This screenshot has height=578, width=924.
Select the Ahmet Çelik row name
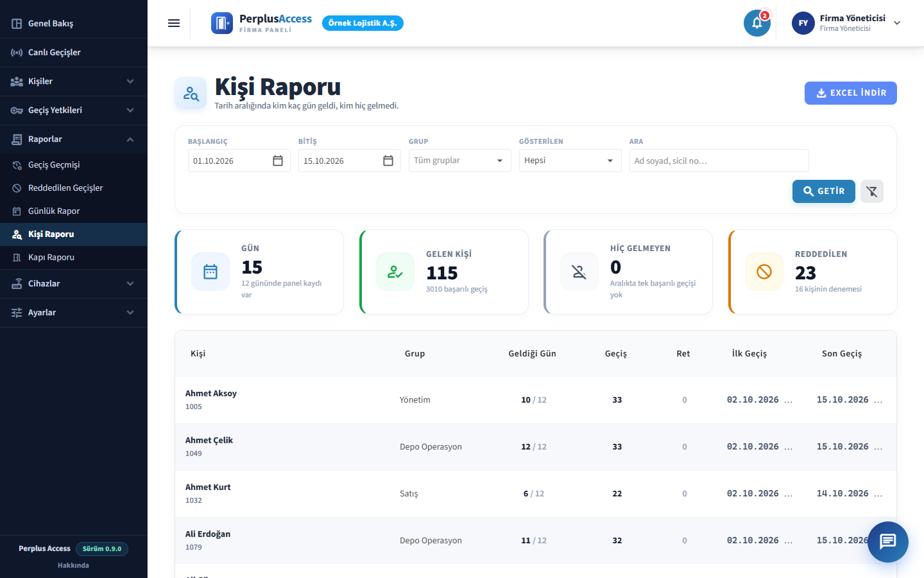(209, 441)
